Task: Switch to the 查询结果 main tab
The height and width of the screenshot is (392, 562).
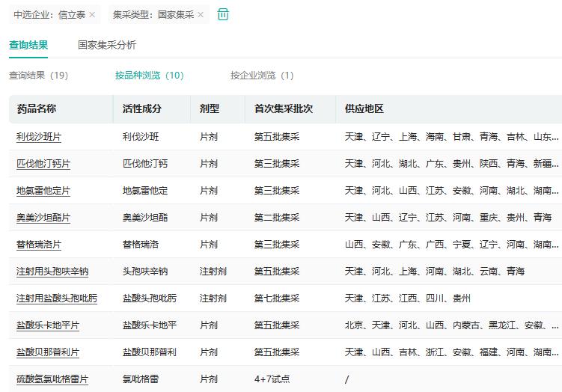Action: pos(28,45)
